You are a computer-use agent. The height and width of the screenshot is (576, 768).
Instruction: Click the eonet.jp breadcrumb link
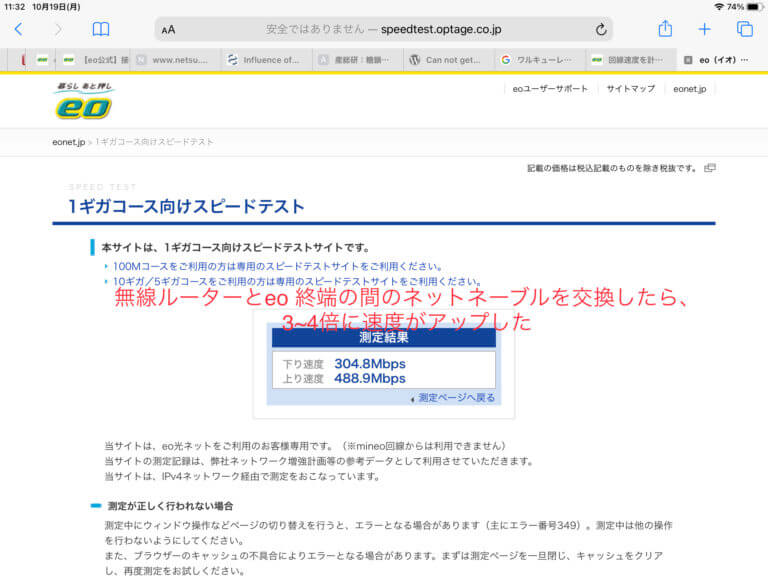69,142
